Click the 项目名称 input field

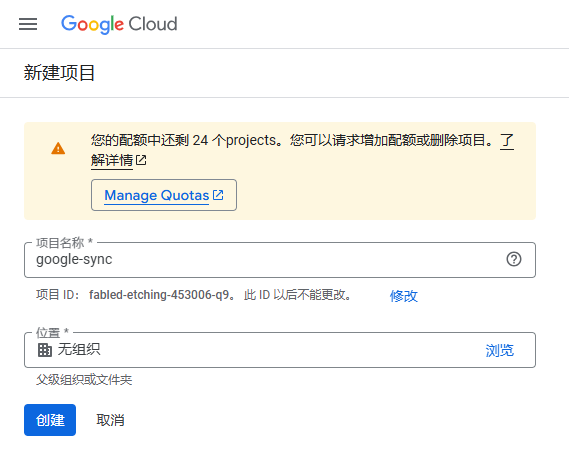click(x=280, y=260)
